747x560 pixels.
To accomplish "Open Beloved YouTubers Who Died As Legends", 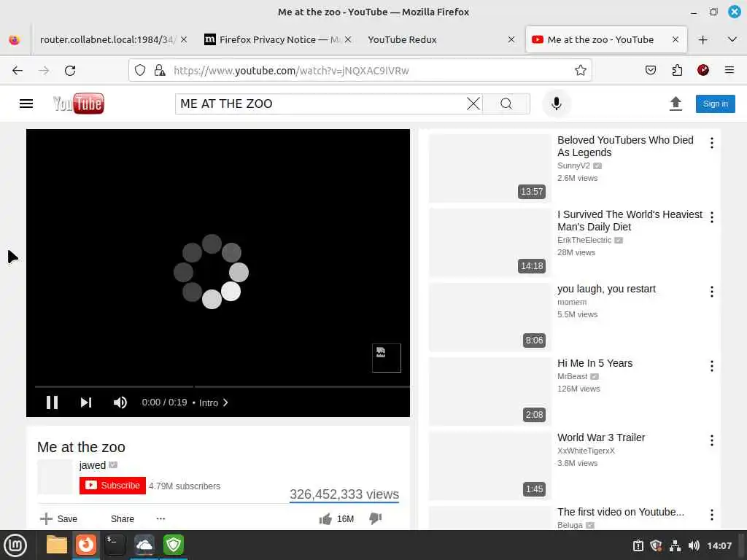I will [625, 146].
